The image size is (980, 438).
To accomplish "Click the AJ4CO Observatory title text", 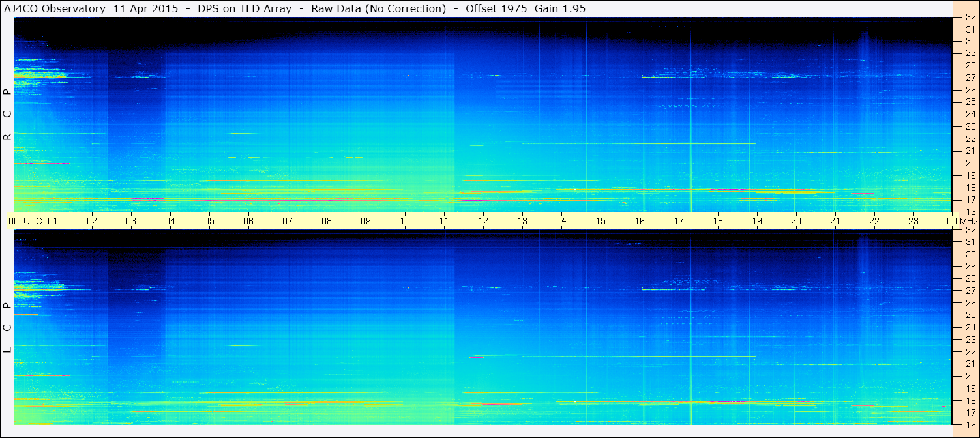I will (55, 8).
